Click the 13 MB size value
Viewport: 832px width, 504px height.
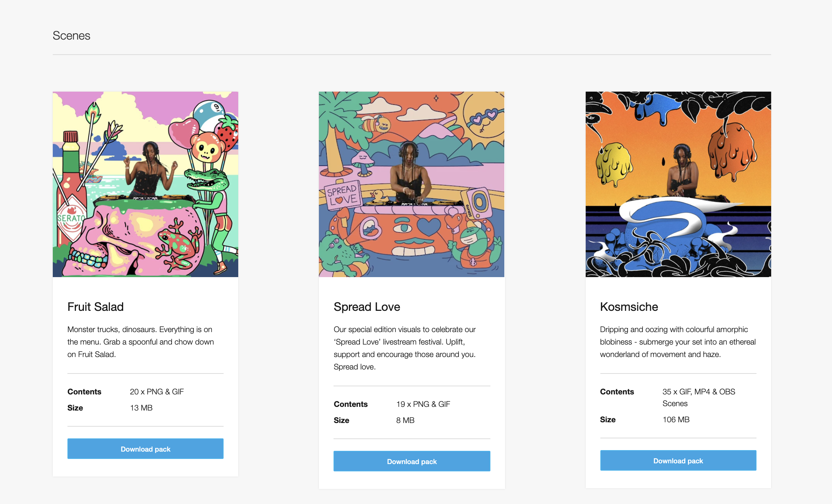point(141,408)
